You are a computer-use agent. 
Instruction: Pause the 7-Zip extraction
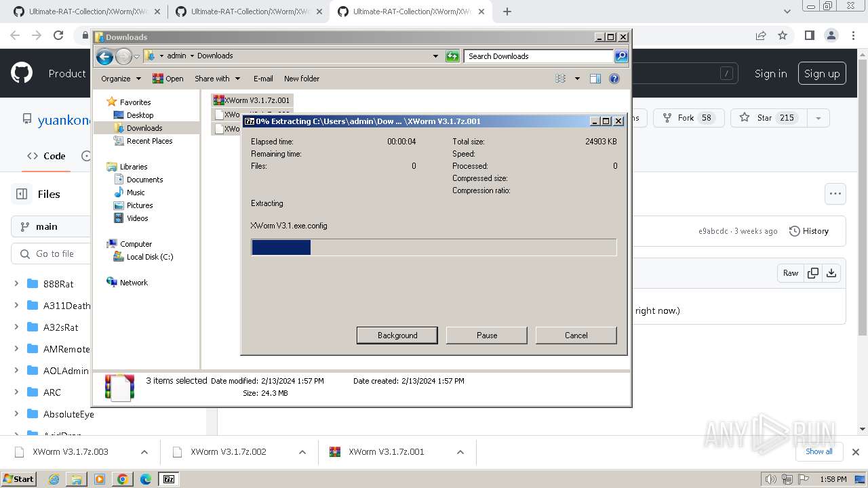[486, 335]
